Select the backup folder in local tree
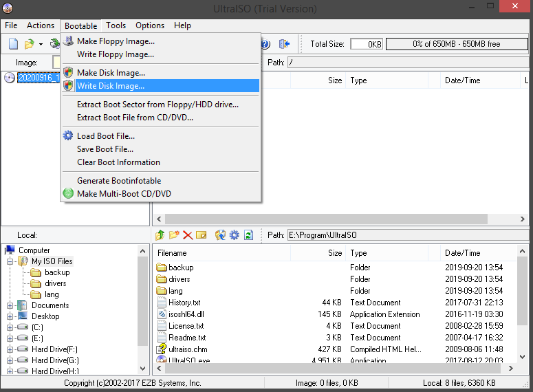Image resolution: width=533 pixels, height=392 pixels. [x=57, y=272]
